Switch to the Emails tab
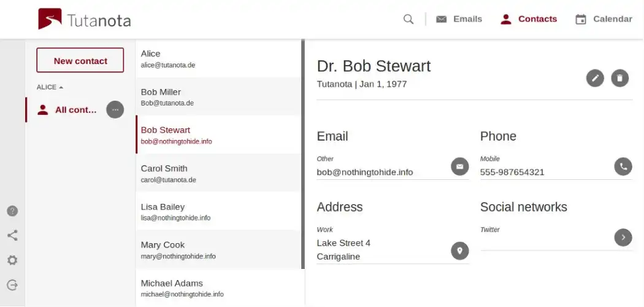The width and height of the screenshot is (644, 307). coord(459,19)
